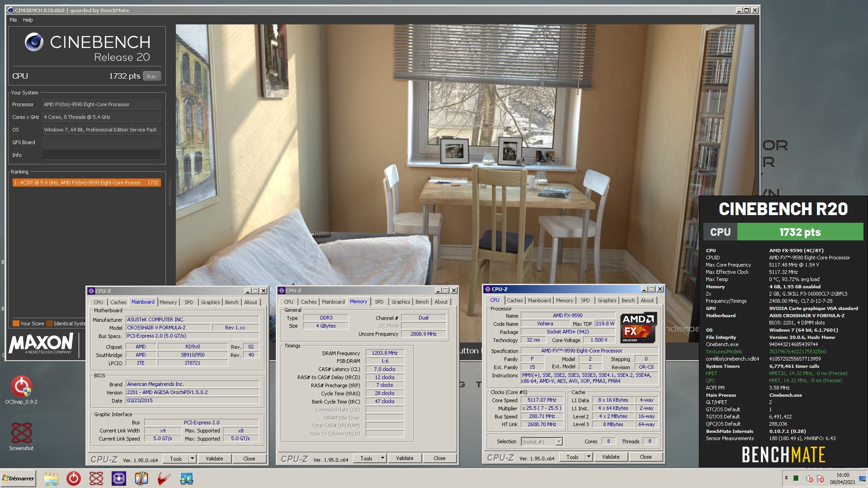The width and height of the screenshot is (868, 488).
Task: Select the top ranking entry 4C/8T @ 5.4 GHz
Action: 86,183
